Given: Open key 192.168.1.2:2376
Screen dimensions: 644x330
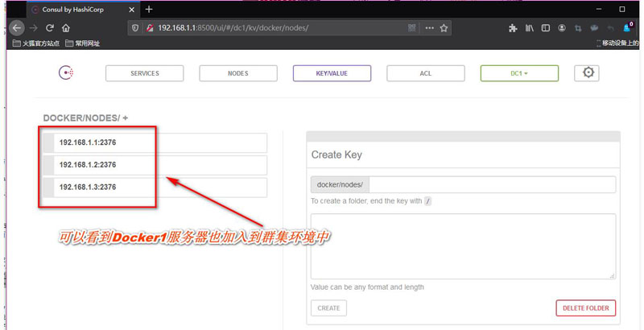Looking at the screenshot, I should [x=155, y=165].
